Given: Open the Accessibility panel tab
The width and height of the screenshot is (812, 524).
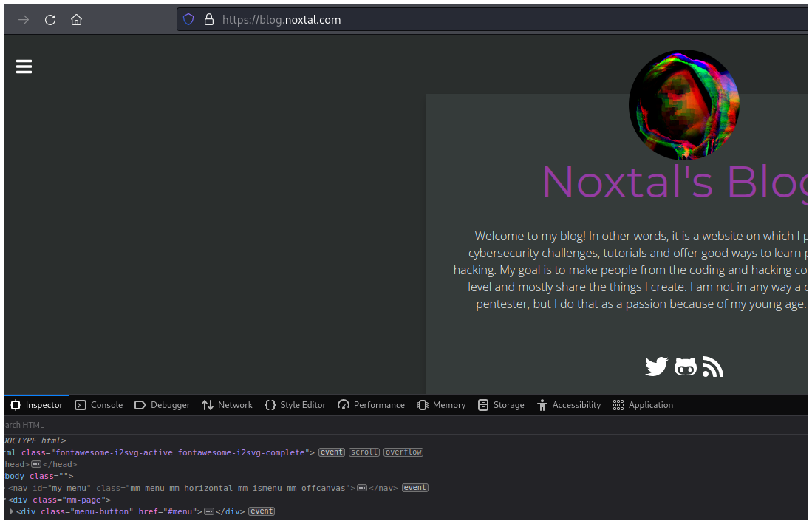Looking at the screenshot, I should click(569, 405).
